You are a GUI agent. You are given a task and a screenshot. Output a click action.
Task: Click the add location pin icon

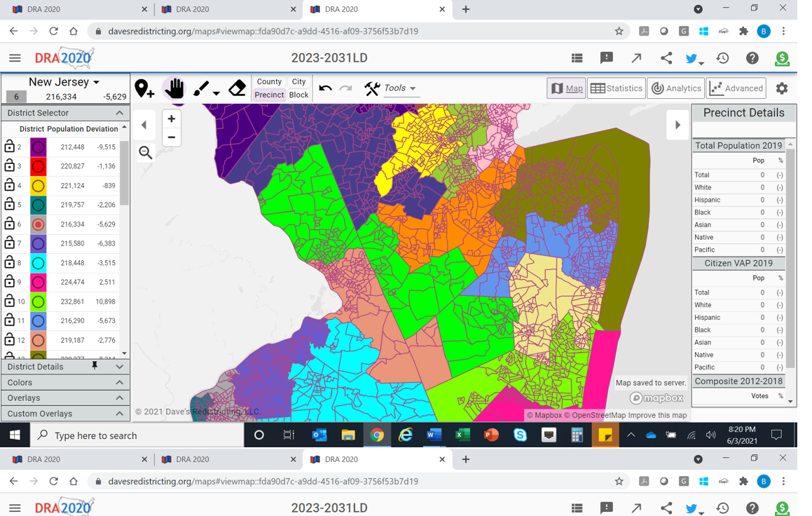144,88
